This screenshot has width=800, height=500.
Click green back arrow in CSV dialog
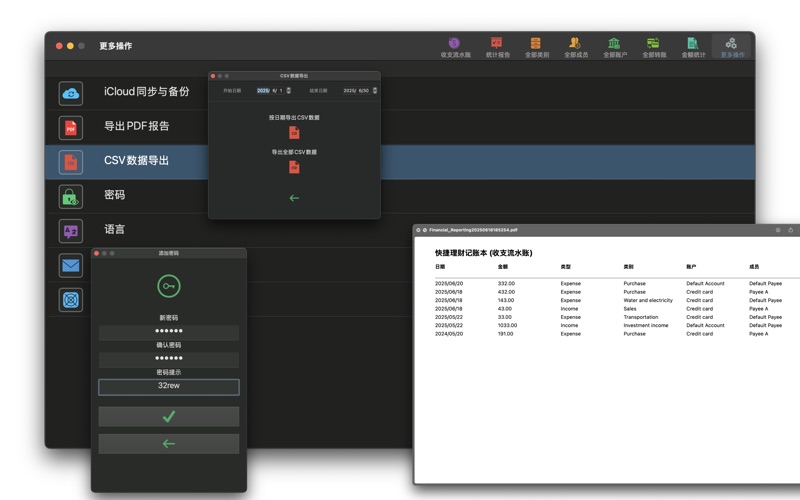[294, 198]
